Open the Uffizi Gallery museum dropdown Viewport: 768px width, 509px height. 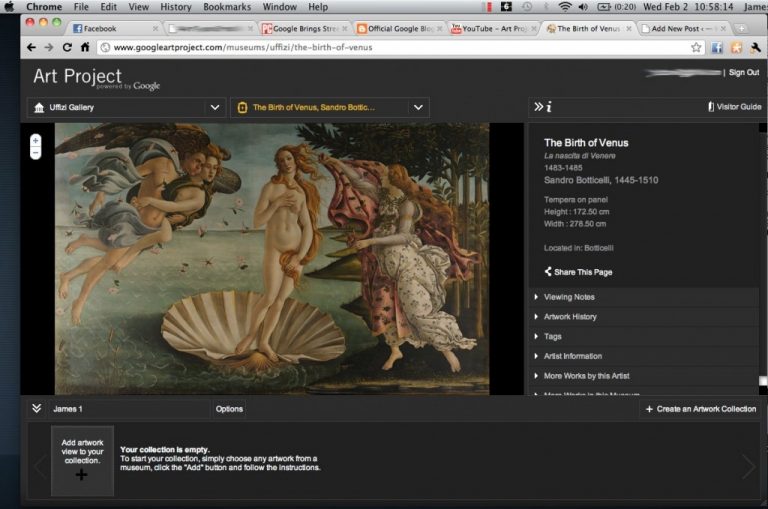tap(126, 107)
